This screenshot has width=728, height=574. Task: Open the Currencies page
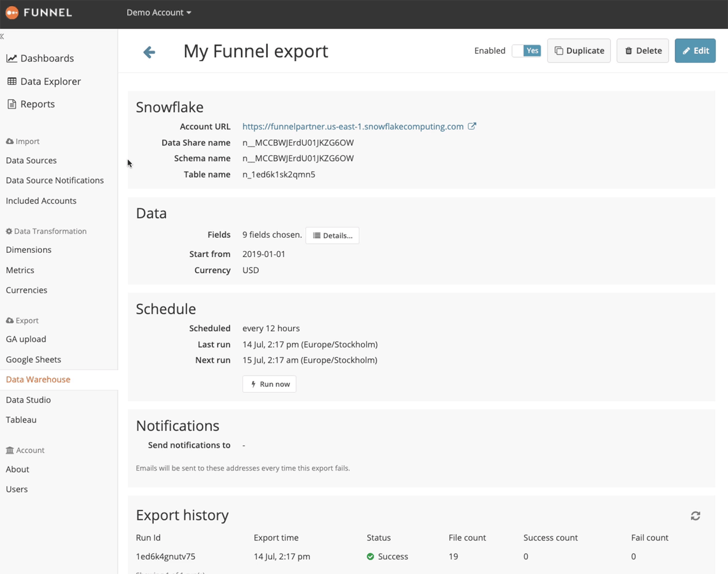[27, 290]
